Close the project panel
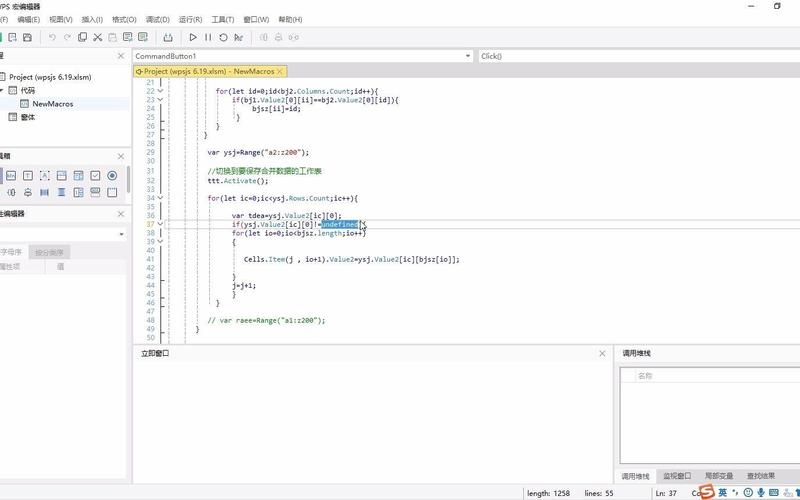800x500 pixels. [x=121, y=56]
